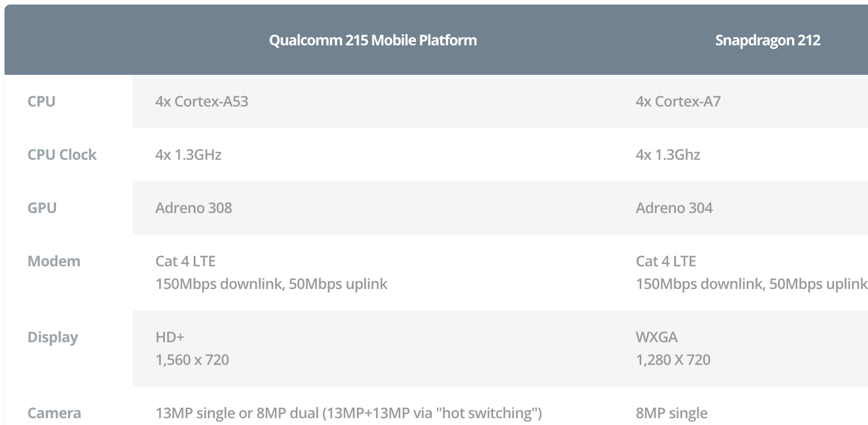Click the 4x Cortex-A53 cell
868x425 pixels.
(202, 101)
